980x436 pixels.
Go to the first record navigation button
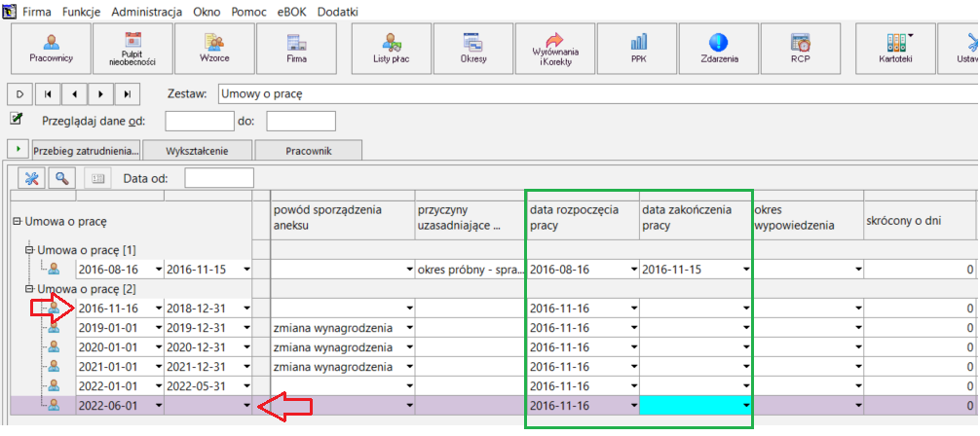[48, 94]
